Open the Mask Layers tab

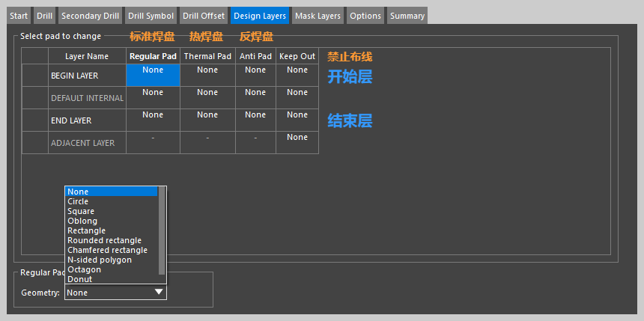point(318,16)
